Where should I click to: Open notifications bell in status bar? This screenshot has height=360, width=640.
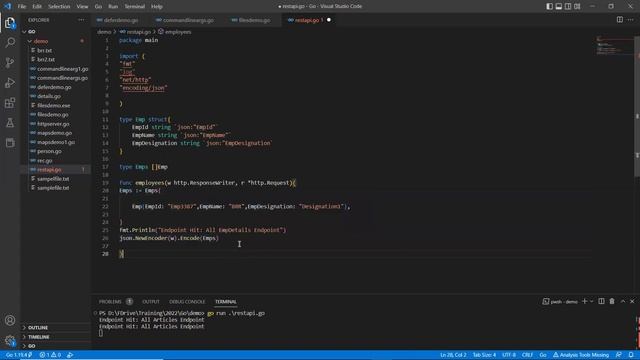(x=631, y=355)
